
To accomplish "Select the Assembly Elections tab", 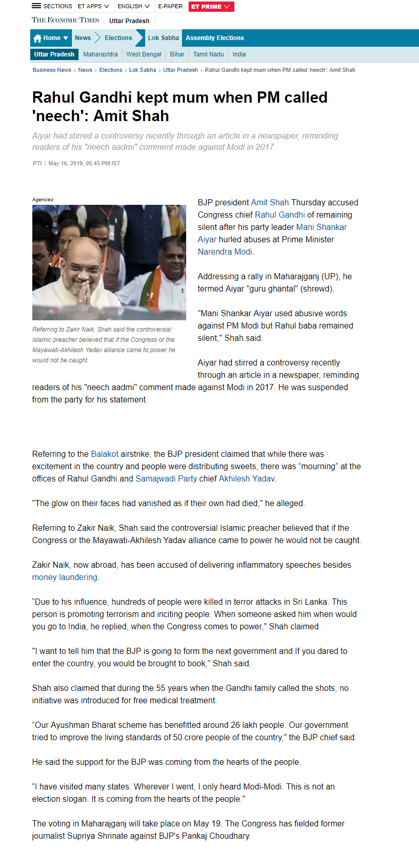I will (x=215, y=38).
